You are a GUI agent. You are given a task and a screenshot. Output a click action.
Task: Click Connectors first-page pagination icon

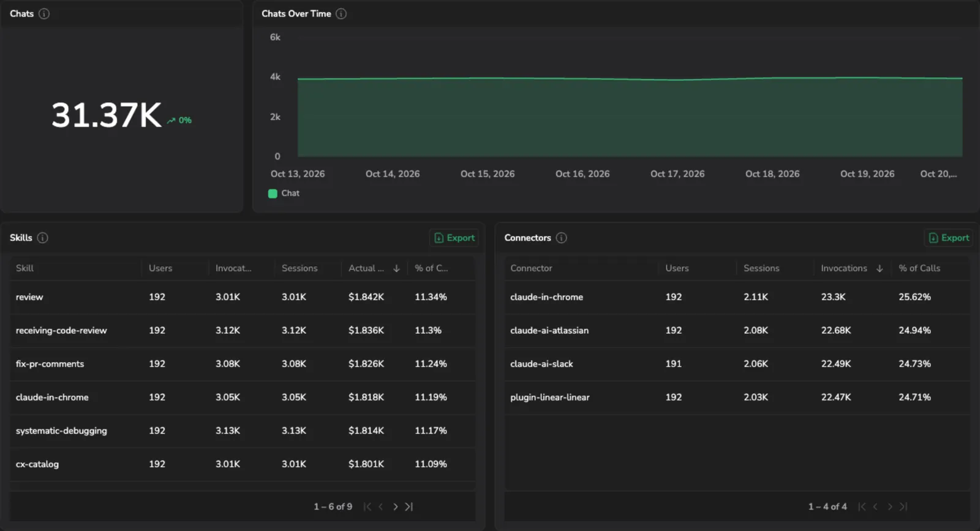click(862, 507)
